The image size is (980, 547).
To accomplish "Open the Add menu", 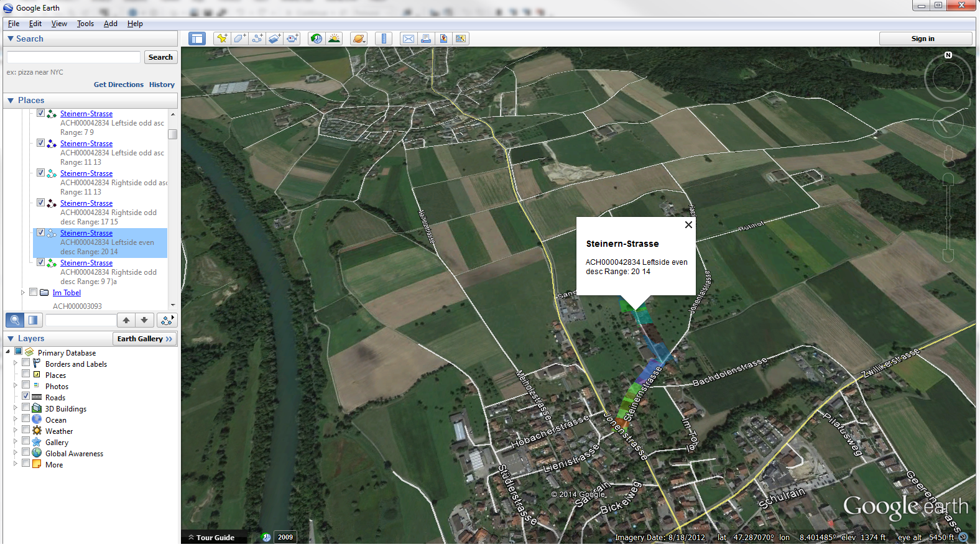I will 111,24.
